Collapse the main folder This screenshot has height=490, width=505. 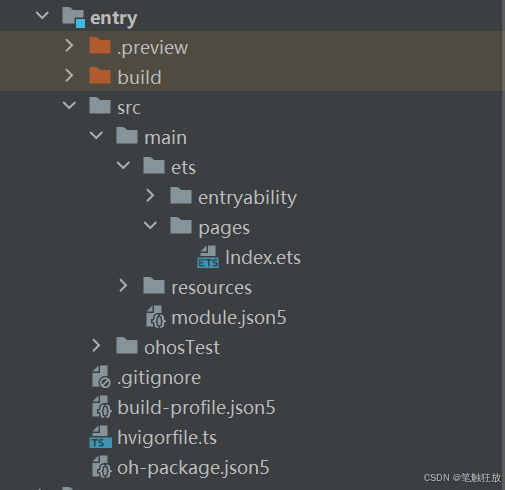point(96,135)
